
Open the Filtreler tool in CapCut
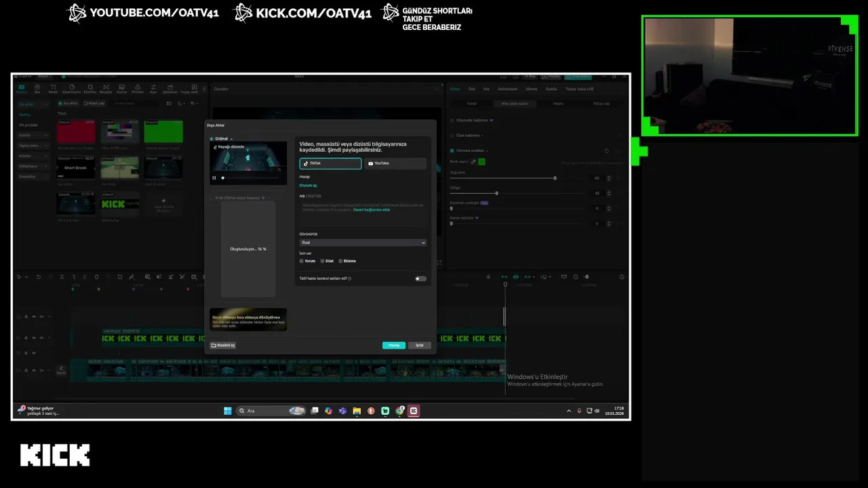coord(138,89)
